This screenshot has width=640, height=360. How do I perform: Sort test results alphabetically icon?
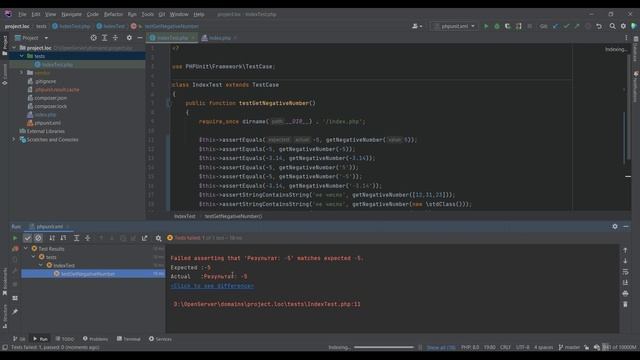pos(52,238)
